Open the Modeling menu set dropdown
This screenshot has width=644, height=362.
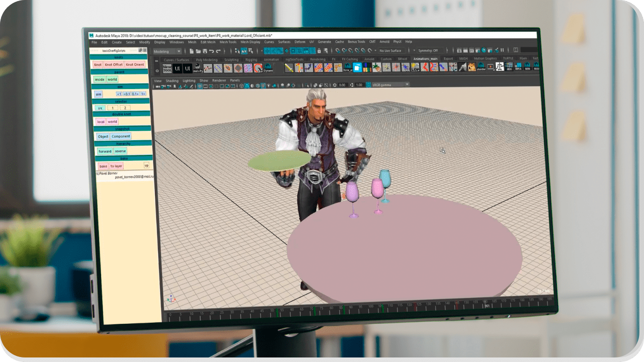point(168,51)
